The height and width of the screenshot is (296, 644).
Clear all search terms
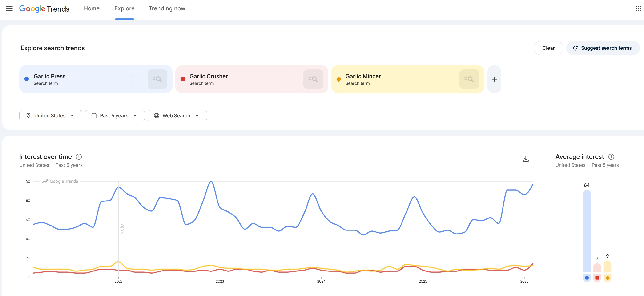pos(548,48)
